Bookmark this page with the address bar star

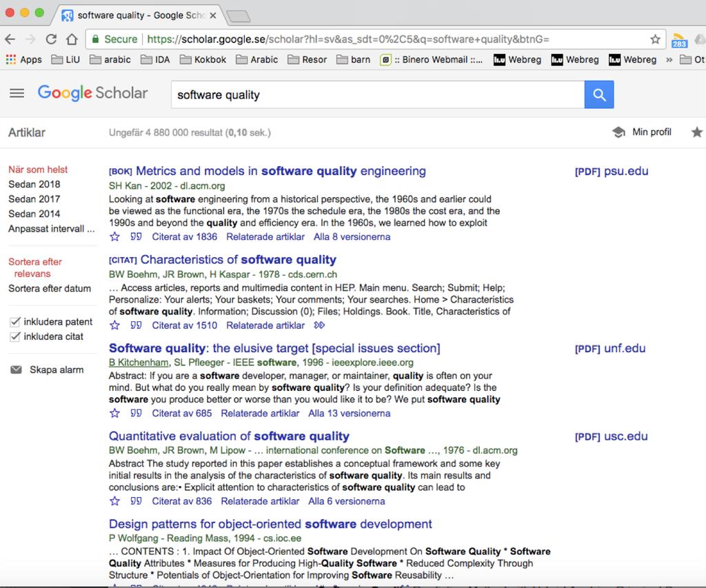coord(655,39)
